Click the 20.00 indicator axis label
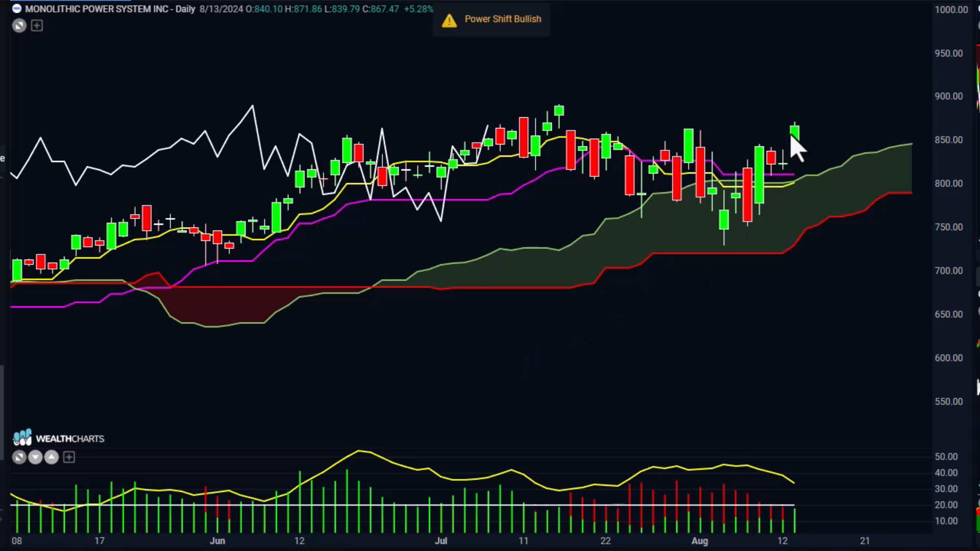This screenshot has width=980, height=551. [946, 505]
